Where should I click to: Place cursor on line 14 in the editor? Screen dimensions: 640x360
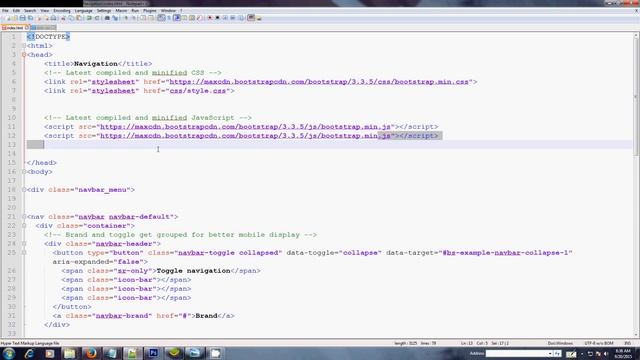[x=329, y=153]
